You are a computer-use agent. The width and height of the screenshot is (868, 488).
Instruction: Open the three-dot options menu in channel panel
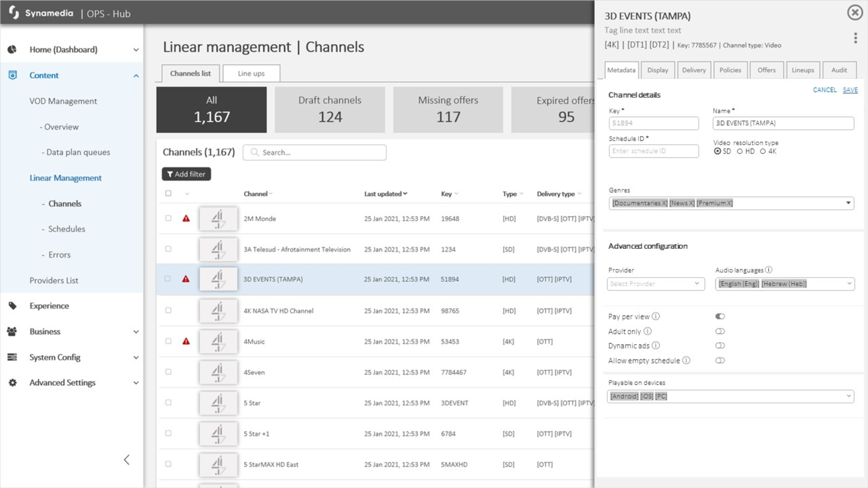pyautogui.click(x=855, y=38)
